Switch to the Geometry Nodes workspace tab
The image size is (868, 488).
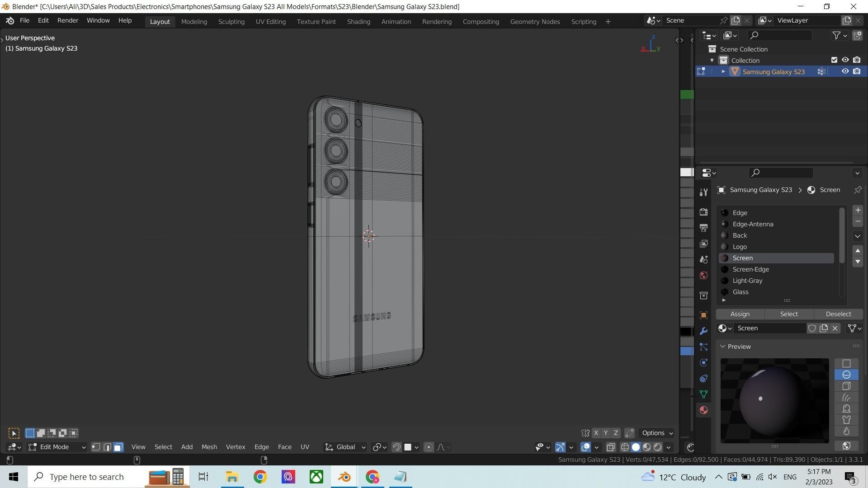click(x=535, y=21)
